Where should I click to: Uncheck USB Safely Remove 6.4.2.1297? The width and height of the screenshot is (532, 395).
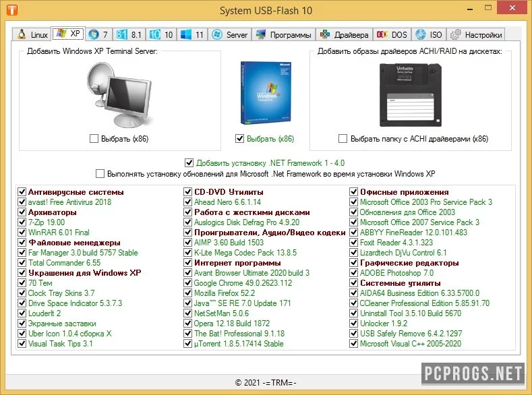tap(354, 333)
